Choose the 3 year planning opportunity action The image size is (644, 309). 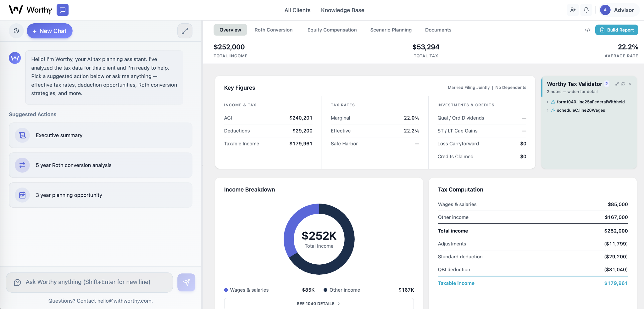101,195
